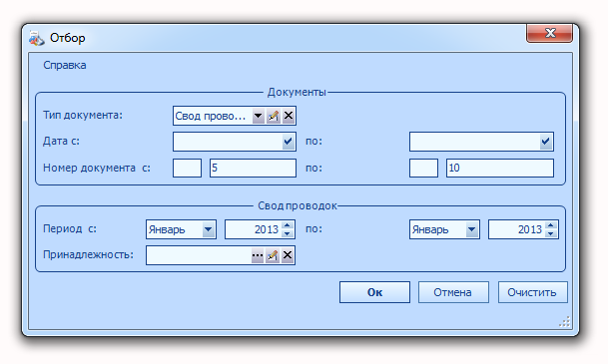Screen dimensions: 608x364
Task: Click the Очистить button
Action: [532, 292]
